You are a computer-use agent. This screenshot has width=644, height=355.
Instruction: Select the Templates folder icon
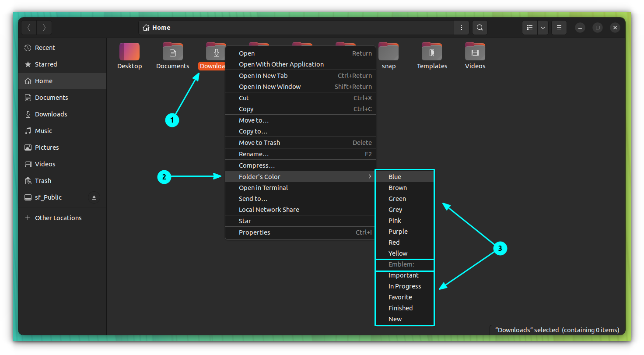click(432, 52)
